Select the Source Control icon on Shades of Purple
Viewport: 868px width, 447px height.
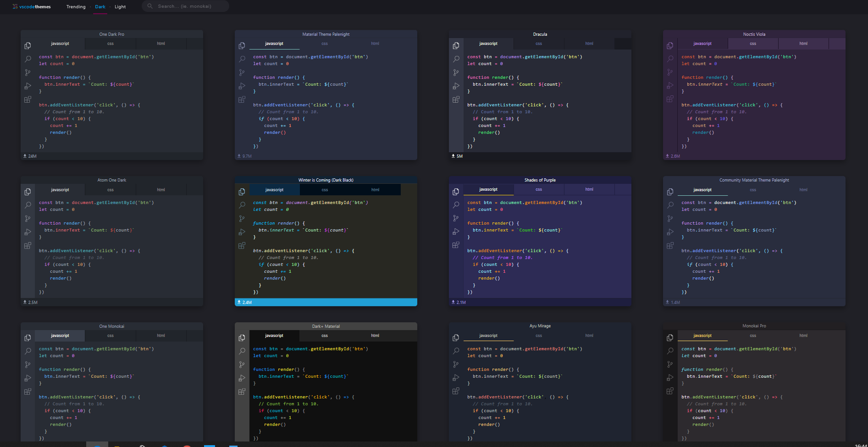click(x=456, y=218)
